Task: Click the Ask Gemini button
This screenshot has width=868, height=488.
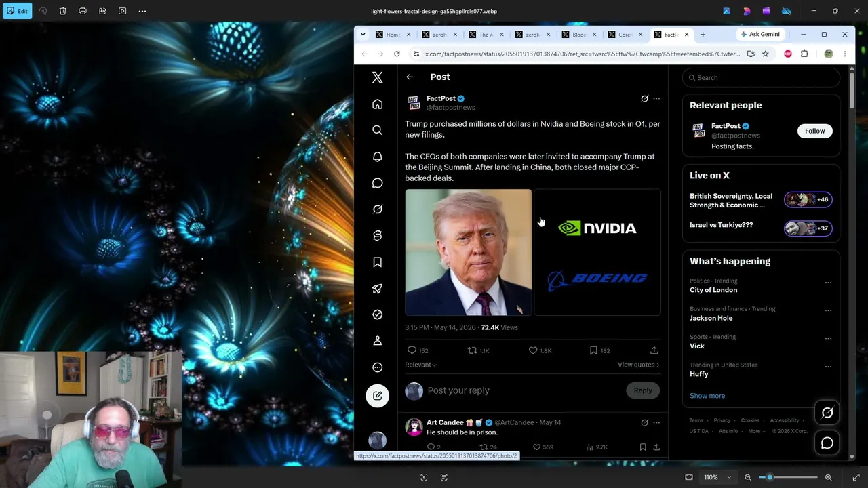Action: pos(760,35)
